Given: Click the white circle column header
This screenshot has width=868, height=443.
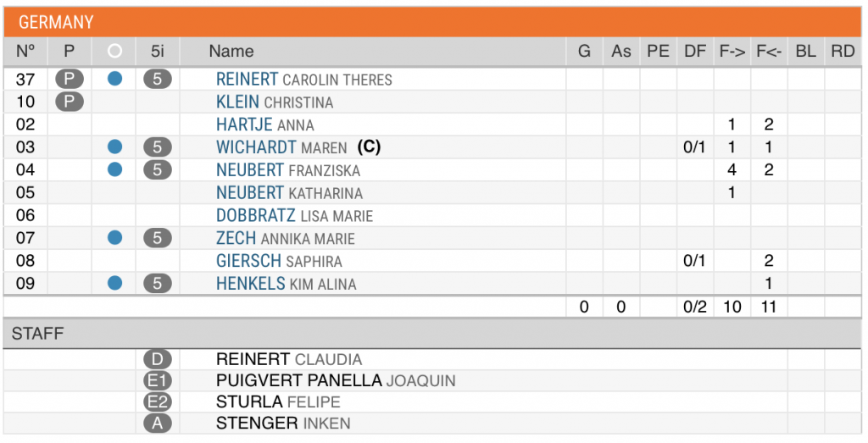Looking at the screenshot, I should pyautogui.click(x=114, y=52).
